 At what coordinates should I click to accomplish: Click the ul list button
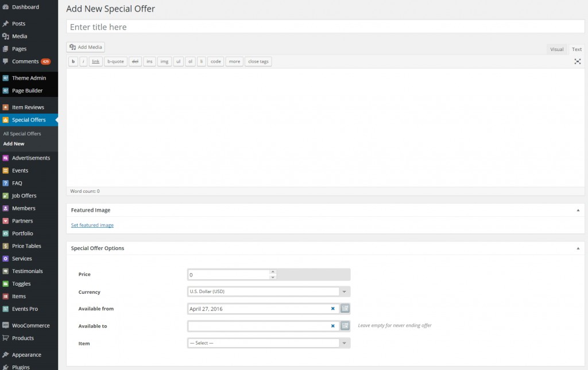point(178,61)
